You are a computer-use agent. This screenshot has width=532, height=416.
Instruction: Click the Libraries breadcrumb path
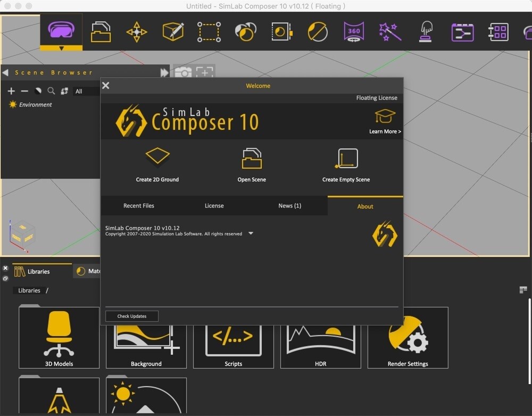click(x=29, y=290)
